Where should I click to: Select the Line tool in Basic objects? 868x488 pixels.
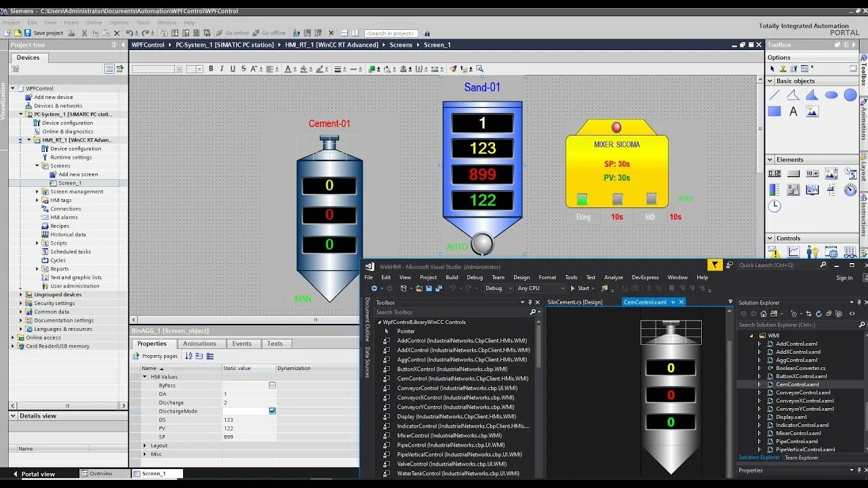pos(774,95)
